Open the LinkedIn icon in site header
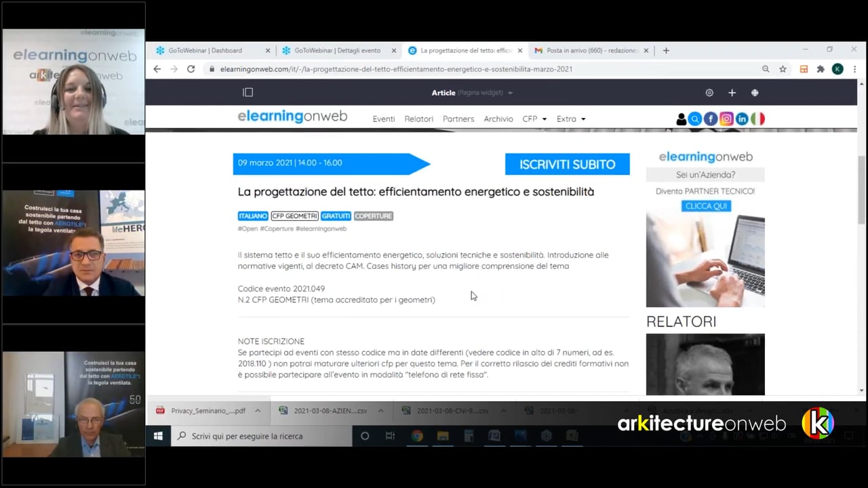Image resolution: width=868 pixels, height=488 pixels. (x=742, y=119)
